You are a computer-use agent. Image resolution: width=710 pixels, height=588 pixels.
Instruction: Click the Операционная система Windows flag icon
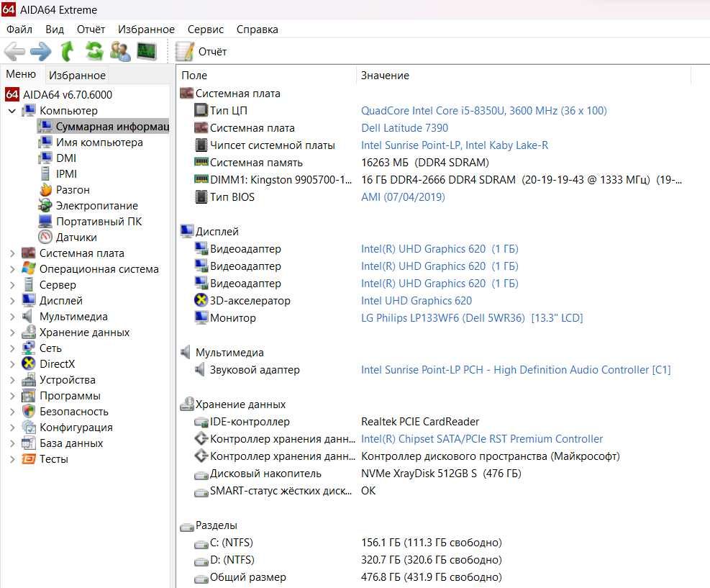[x=29, y=268]
